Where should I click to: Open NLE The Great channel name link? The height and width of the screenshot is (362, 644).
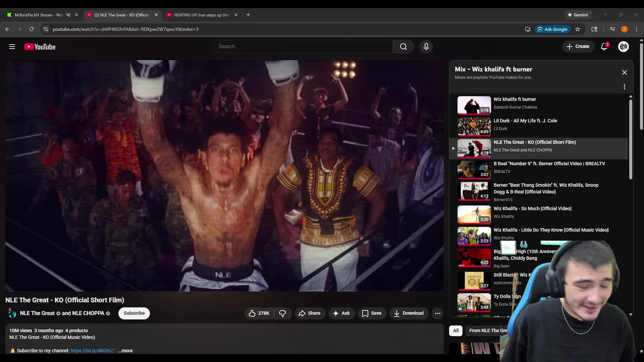point(37,313)
